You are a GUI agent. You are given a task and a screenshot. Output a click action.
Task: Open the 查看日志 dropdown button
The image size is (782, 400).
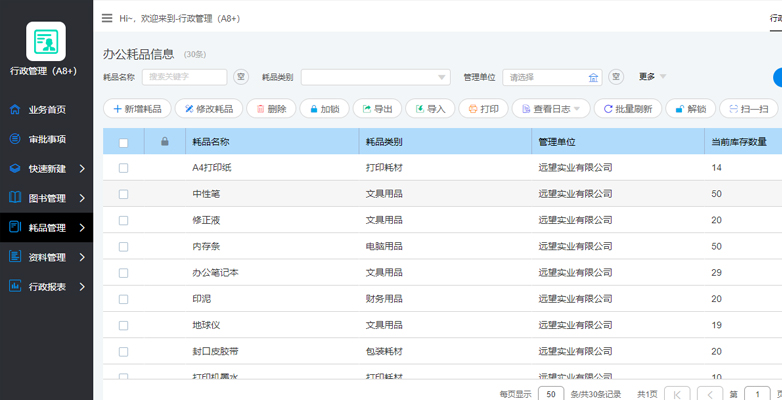pyautogui.click(x=551, y=109)
